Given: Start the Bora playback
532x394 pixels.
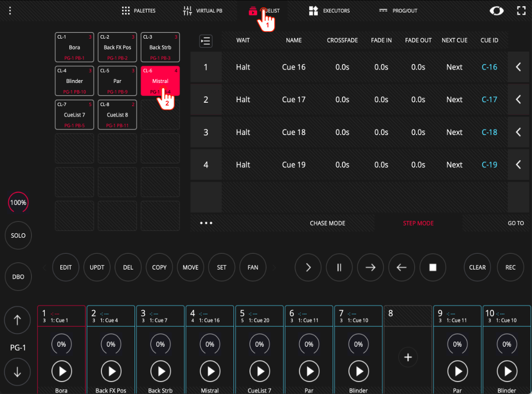Looking at the screenshot, I should [62, 371].
